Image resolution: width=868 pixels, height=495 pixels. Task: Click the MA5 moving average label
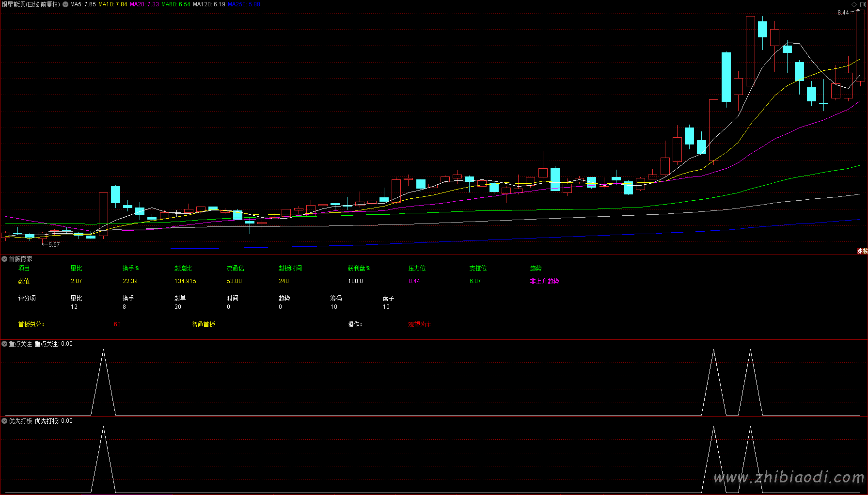(83, 4)
